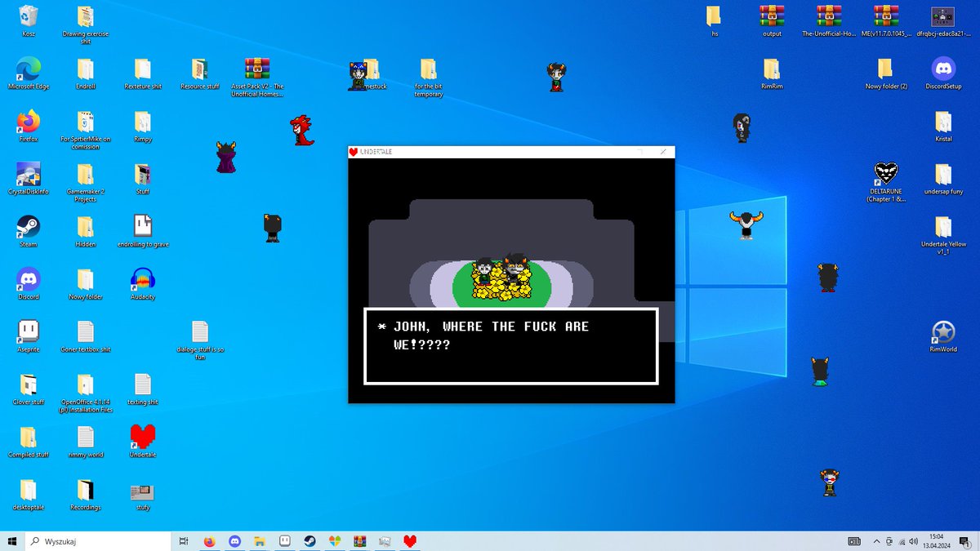Screen dimensions: 980x551
Task: Select the Audacity desktop shortcut
Action: coord(142,284)
